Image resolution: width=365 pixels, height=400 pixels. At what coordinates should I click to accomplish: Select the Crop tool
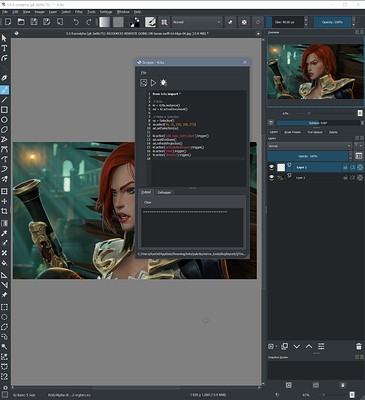(4, 211)
